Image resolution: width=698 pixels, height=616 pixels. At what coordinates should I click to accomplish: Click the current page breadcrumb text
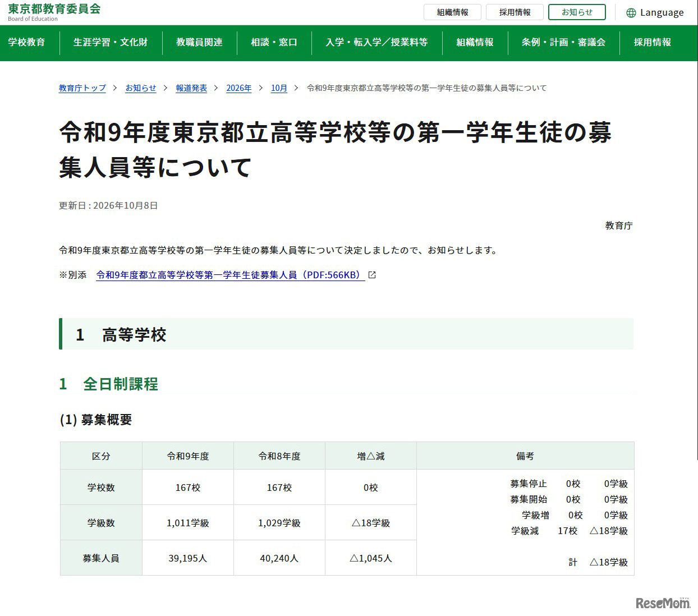coord(426,88)
